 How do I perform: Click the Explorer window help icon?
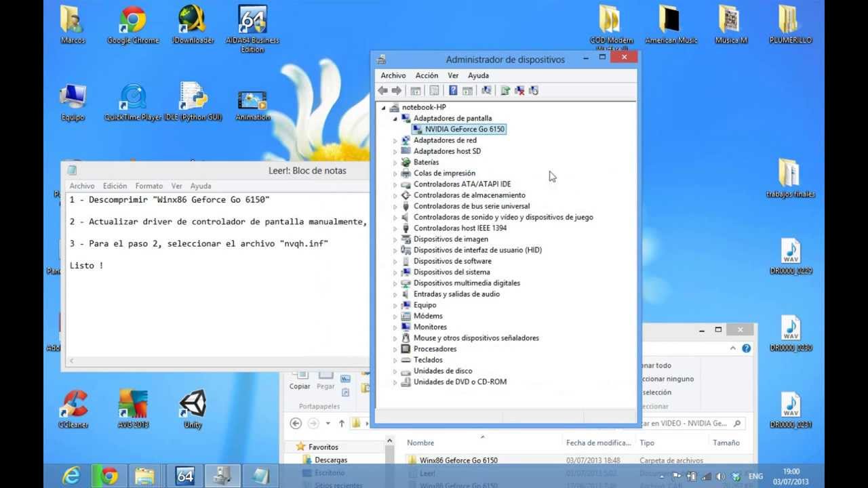(746, 348)
